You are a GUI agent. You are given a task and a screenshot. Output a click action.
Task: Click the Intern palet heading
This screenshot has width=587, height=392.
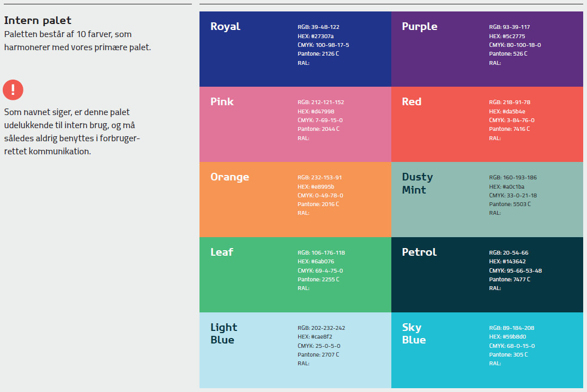[x=38, y=20]
